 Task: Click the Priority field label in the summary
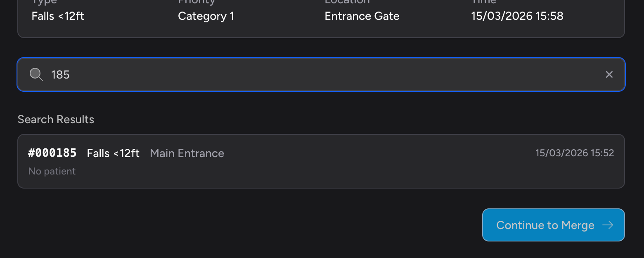(197, 2)
